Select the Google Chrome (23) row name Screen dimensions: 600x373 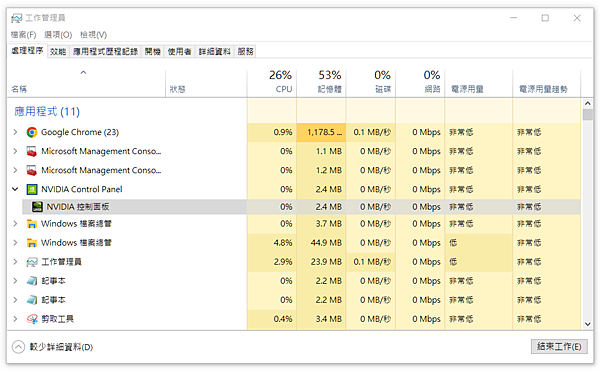pyautogui.click(x=80, y=132)
